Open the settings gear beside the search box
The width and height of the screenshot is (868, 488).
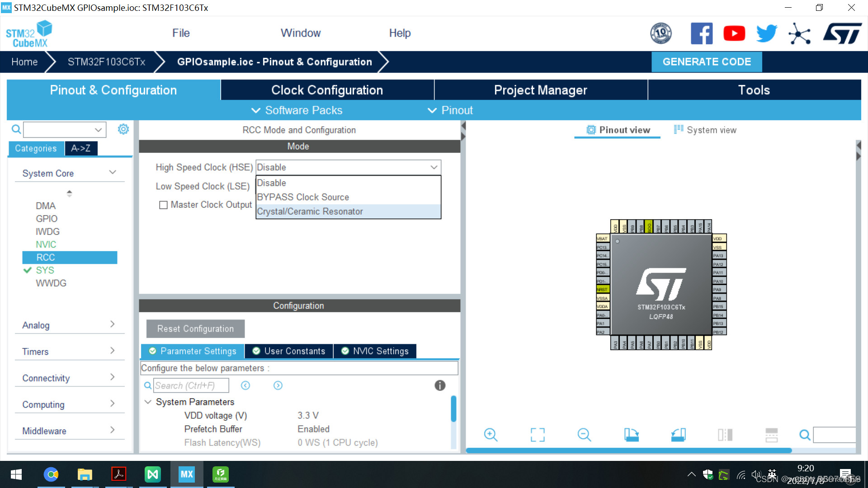(x=123, y=129)
